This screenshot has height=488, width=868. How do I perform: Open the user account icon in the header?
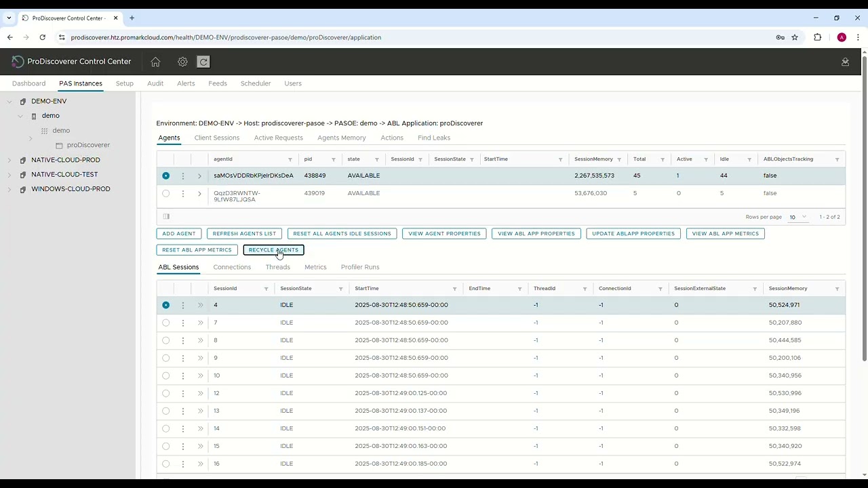click(x=845, y=62)
